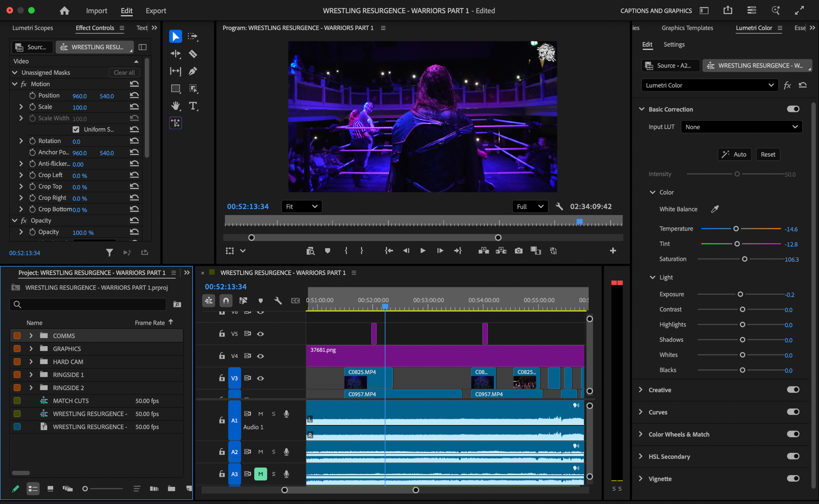Open the Button Editor plus icon

point(613,251)
